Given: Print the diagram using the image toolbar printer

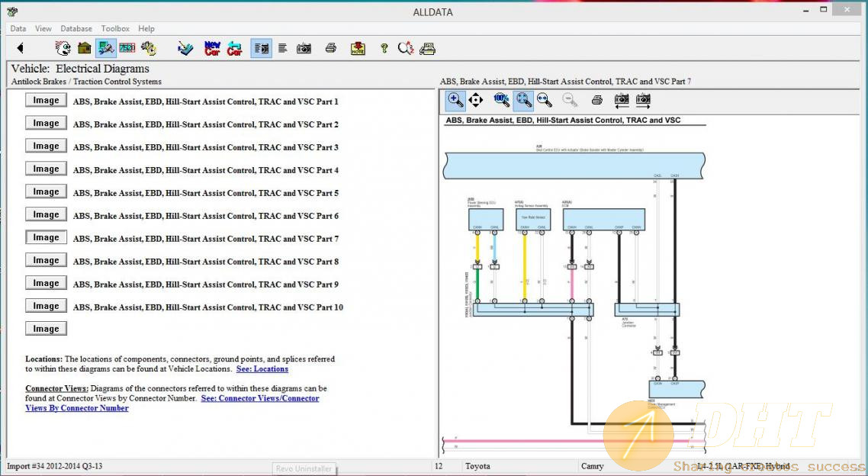Looking at the screenshot, I should coord(597,100).
